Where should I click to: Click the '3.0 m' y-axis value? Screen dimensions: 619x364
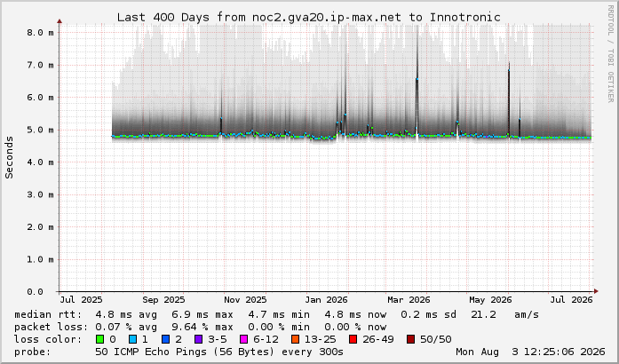pos(40,194)
